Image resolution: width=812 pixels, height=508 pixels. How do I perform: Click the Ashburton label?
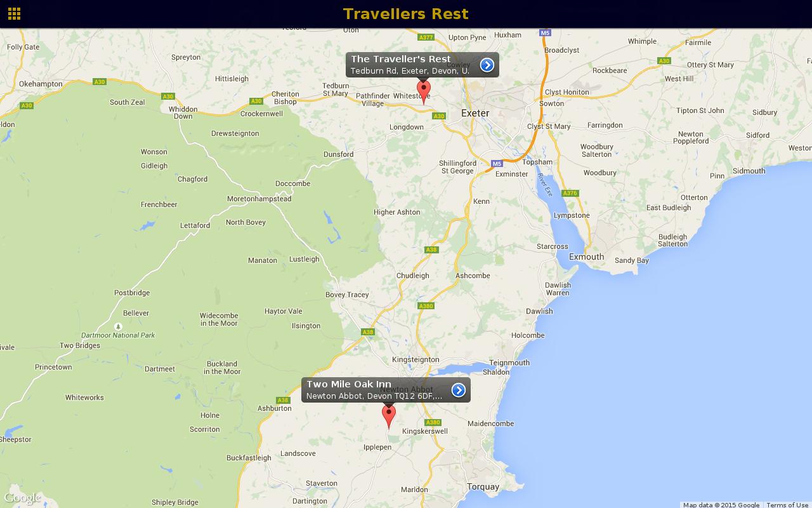point(274,408)
